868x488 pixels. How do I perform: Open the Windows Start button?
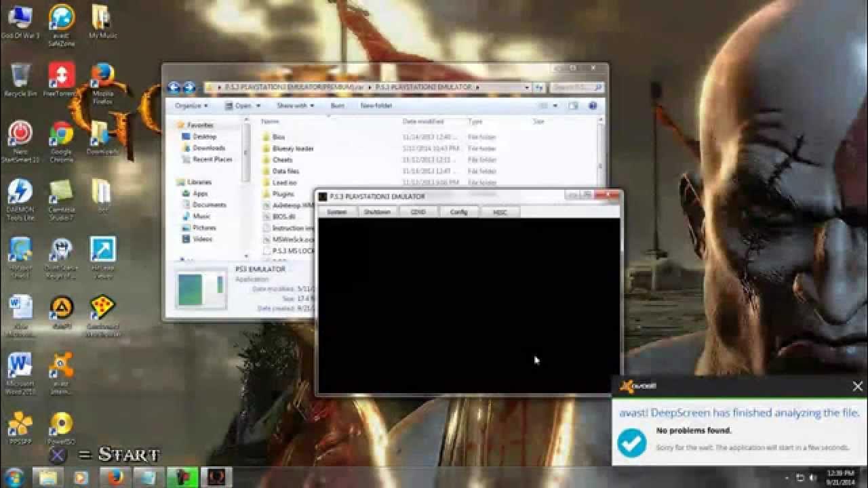click(x=15, y=476)
